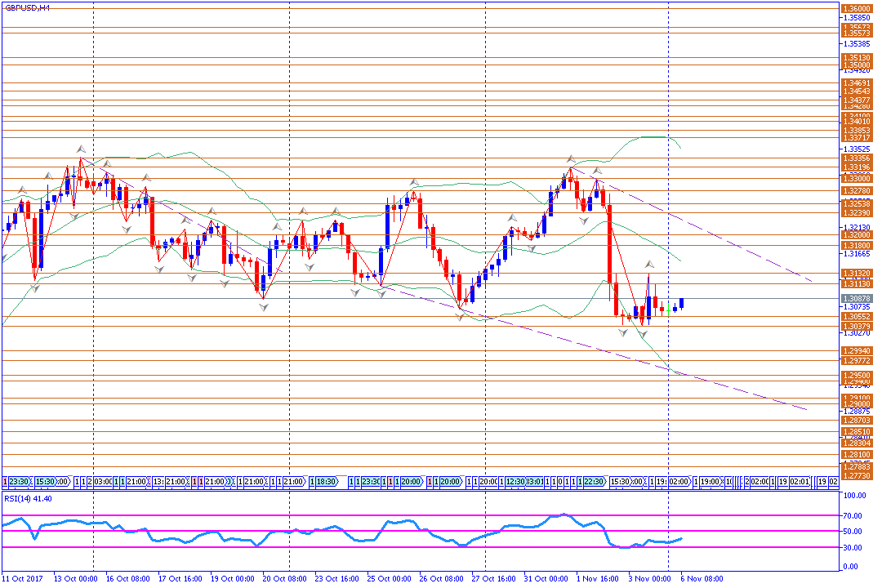This screenshot has width=882, height=588.
Task: Click the 18:30 event marker in timeline strip
Action: [325, 482]
